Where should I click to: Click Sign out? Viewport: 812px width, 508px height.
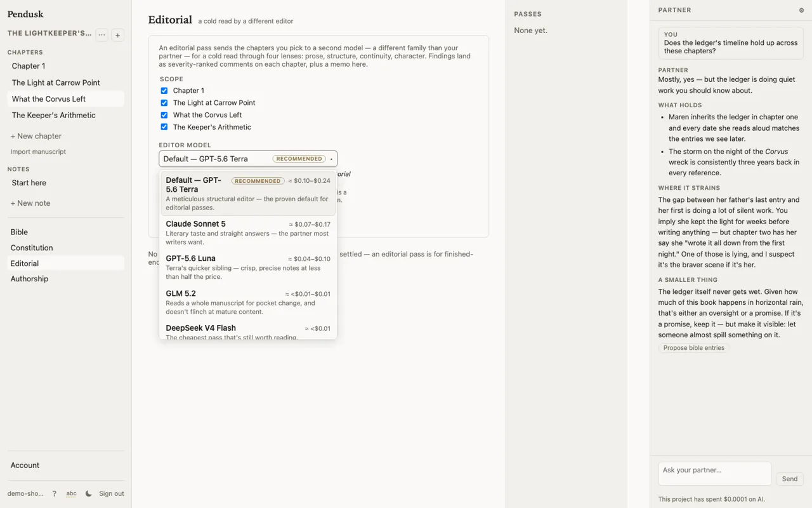(112, 493)
